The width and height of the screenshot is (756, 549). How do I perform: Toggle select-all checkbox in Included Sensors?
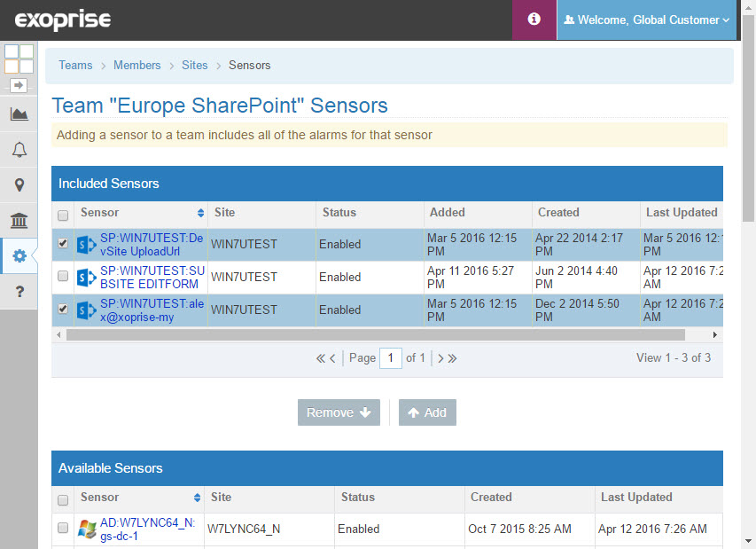[63, 216]
